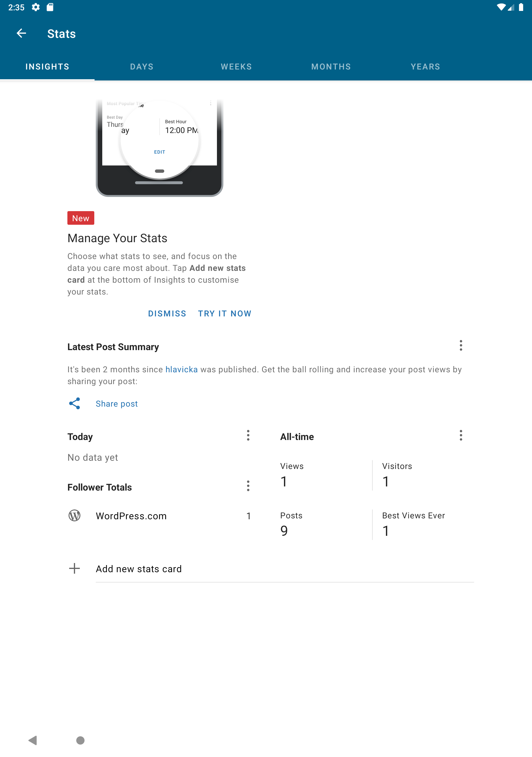Tap the settings gear in the status bar
This screenshot has width=532, height=757.
pos(35,7)
